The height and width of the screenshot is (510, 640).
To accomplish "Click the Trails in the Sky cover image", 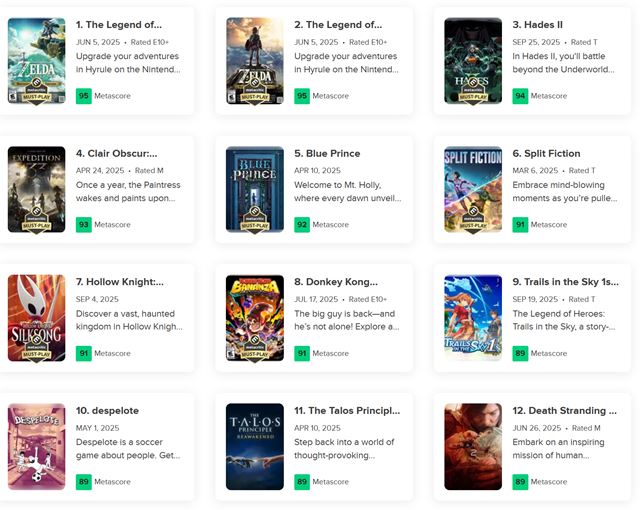I will point(473,318).
